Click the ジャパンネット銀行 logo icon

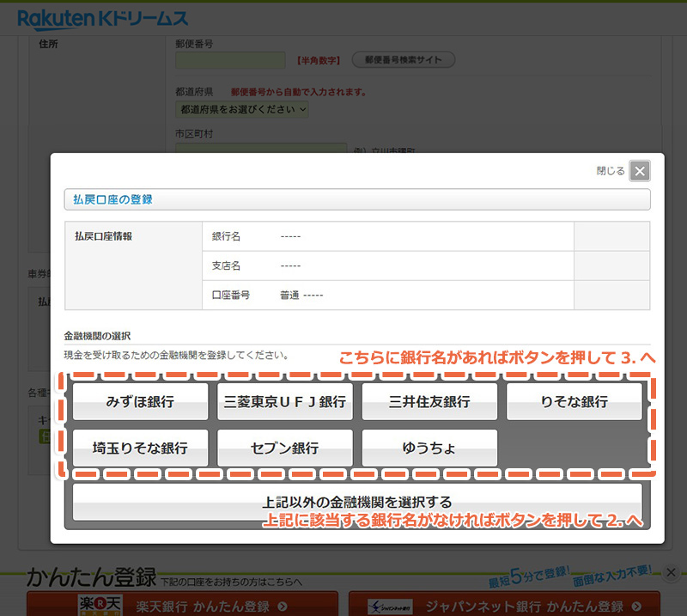click(x=390, y=607)
